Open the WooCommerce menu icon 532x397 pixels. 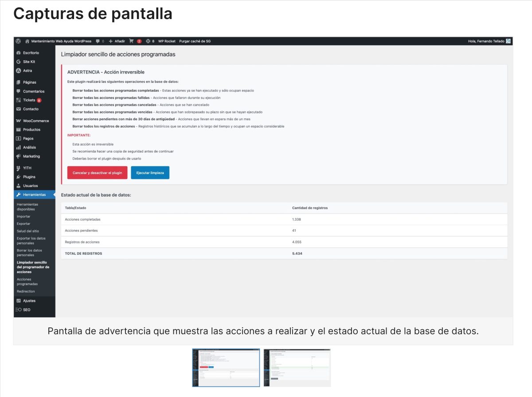(x=17, y=121)
